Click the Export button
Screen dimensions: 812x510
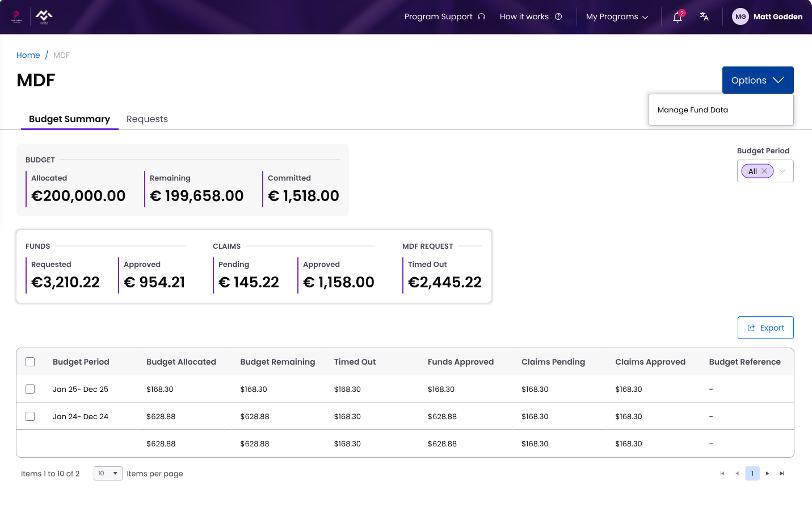point(765,328)
